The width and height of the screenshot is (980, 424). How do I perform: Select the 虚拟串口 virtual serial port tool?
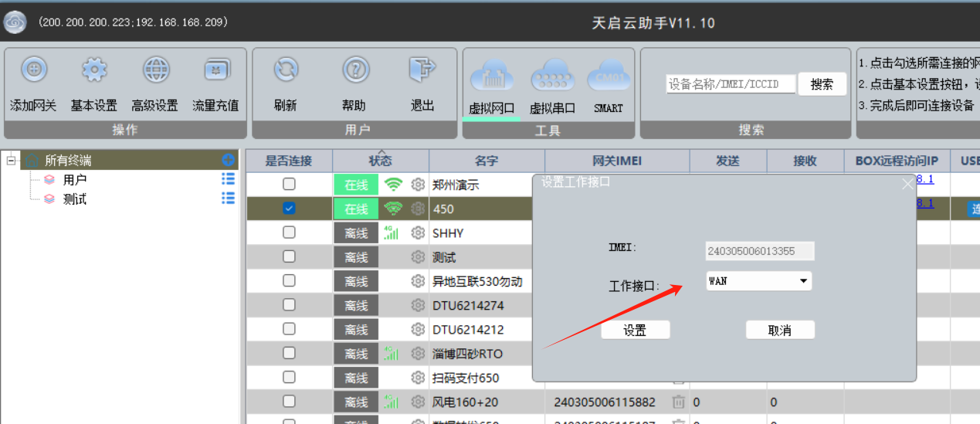tap(552, 87)
